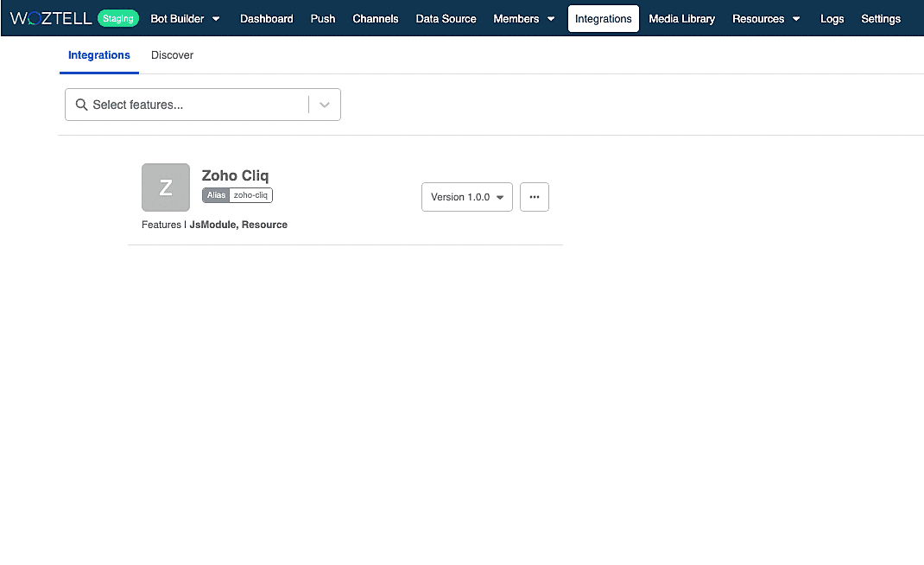Navigate to Channels

376,19
